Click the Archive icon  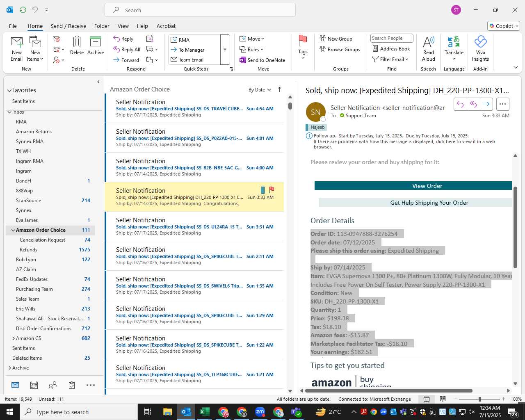point(96,45)
